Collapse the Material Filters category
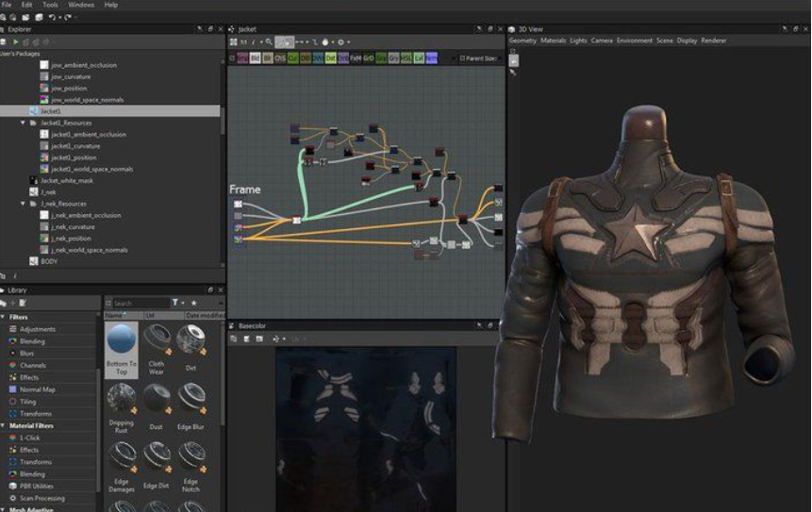 4,425
